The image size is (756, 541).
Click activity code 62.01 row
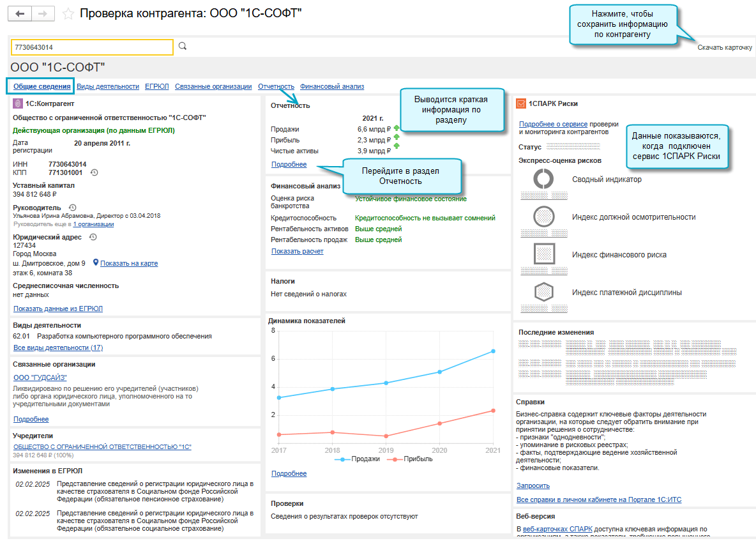[x=112, y=336]
